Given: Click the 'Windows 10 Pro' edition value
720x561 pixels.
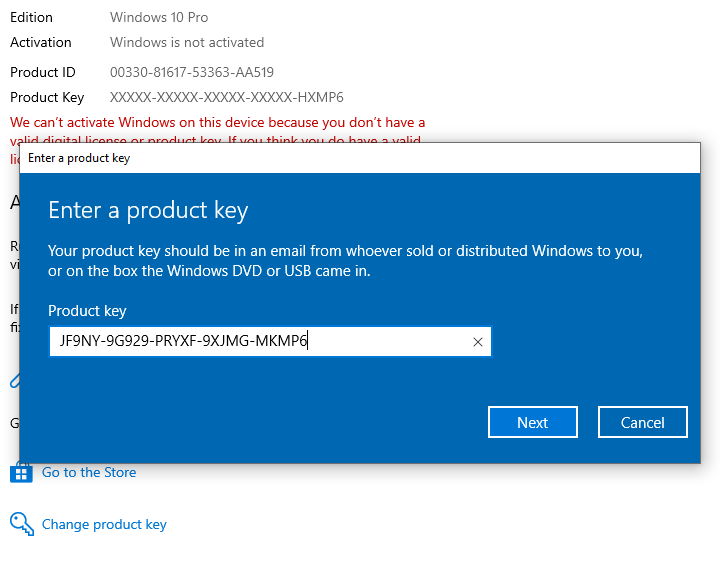Looking at the screenshot, I should click(159, 17).
